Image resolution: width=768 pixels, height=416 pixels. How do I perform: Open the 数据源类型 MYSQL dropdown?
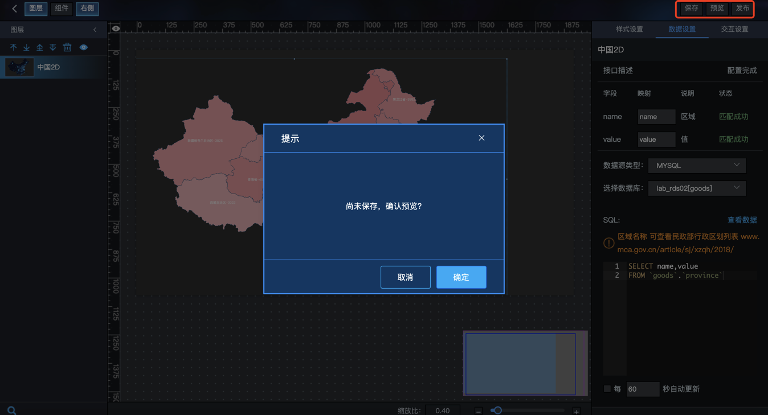697,166
